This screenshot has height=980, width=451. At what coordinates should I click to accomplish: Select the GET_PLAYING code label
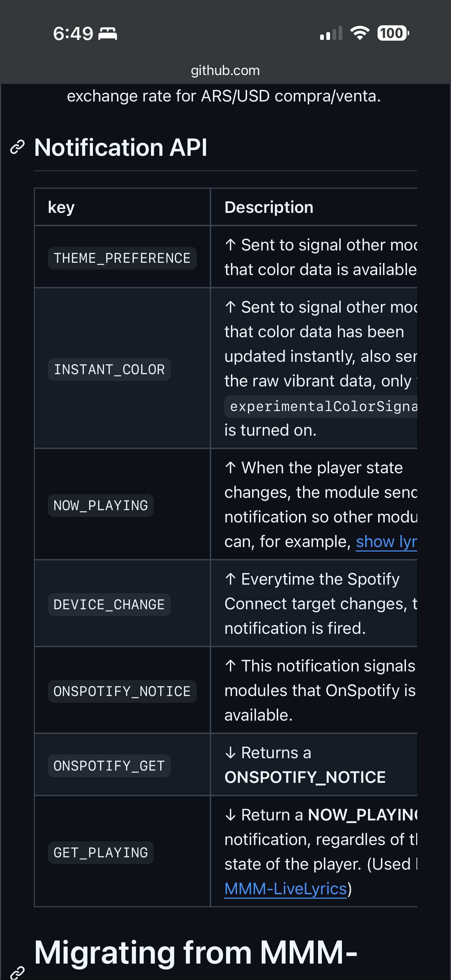[x=101, y=853]
